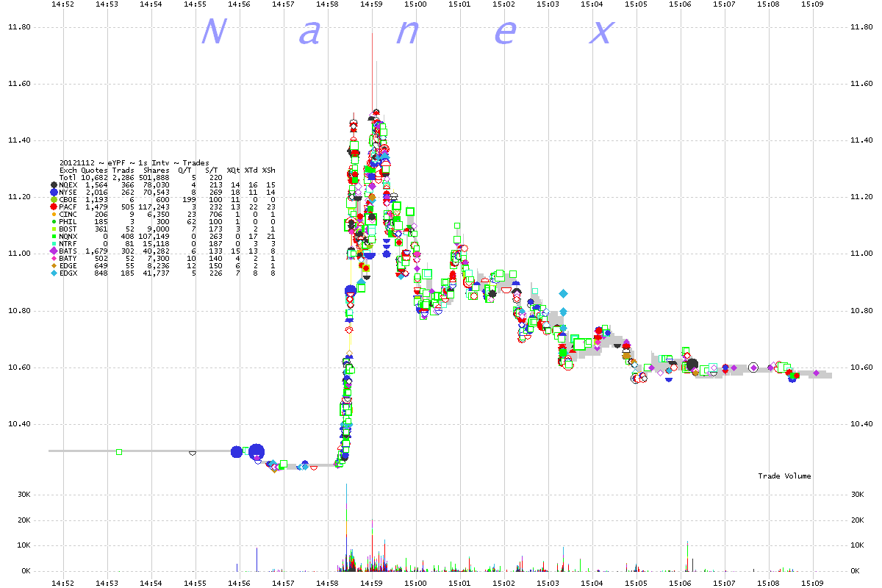The width and height of the screenshot is (882, 588).
Task: Click the '20K' volume label on right axis
Action: (857, 520)
